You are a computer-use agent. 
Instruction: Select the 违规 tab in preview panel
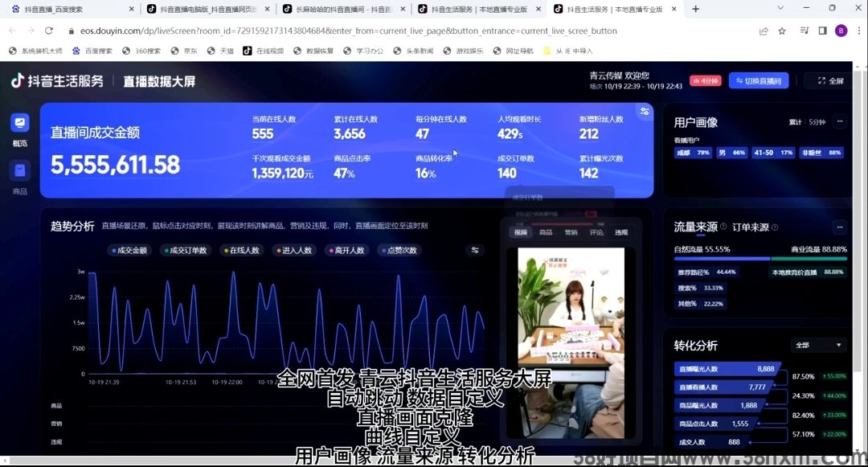coord(621,232)
